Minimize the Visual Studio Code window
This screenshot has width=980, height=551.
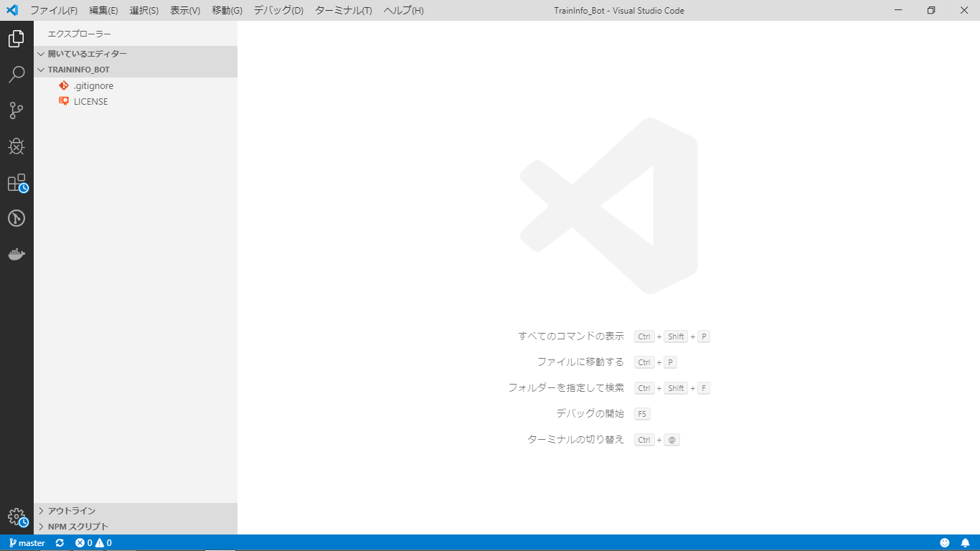pyautogui.click(x=898, y=10)
